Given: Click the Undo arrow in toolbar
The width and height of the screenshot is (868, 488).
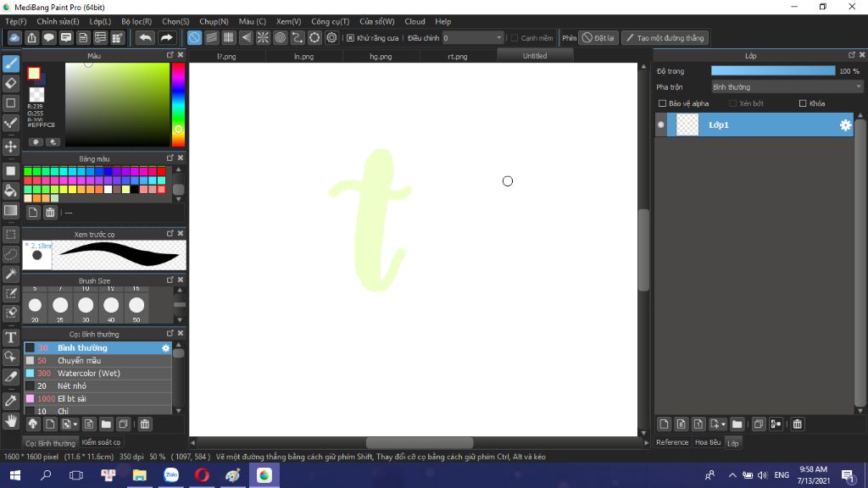Looking at the screenshot, I should tap(145, 37).
